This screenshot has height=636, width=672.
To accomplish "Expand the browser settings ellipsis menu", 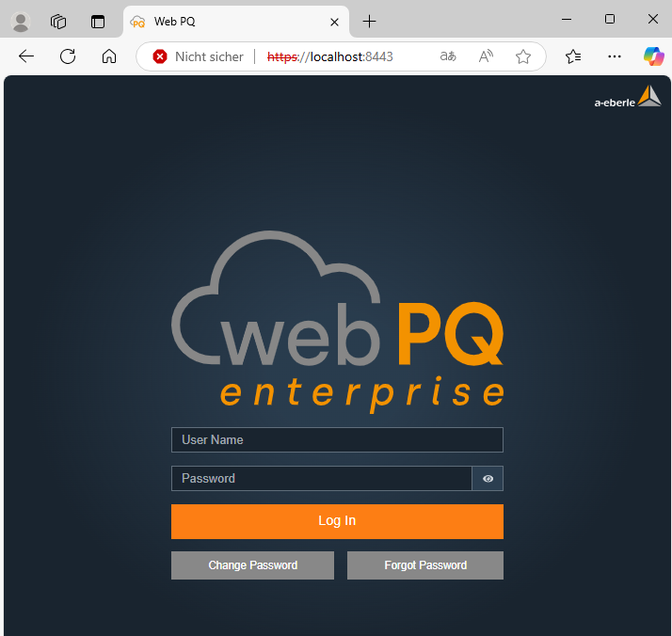I will pos(615,56).
